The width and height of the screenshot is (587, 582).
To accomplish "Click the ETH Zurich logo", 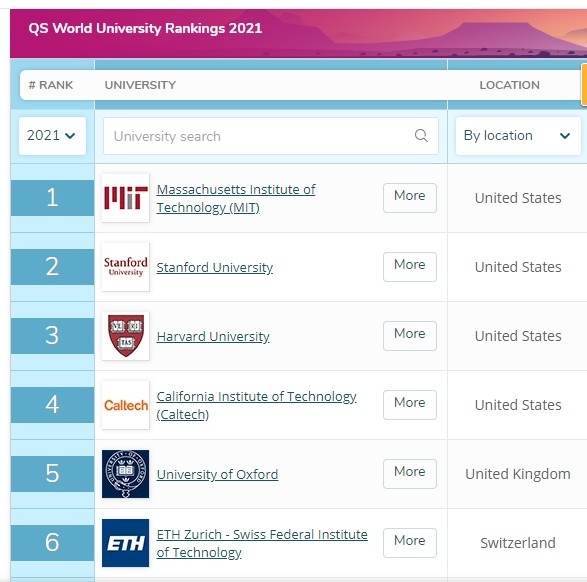I will 125,543.
